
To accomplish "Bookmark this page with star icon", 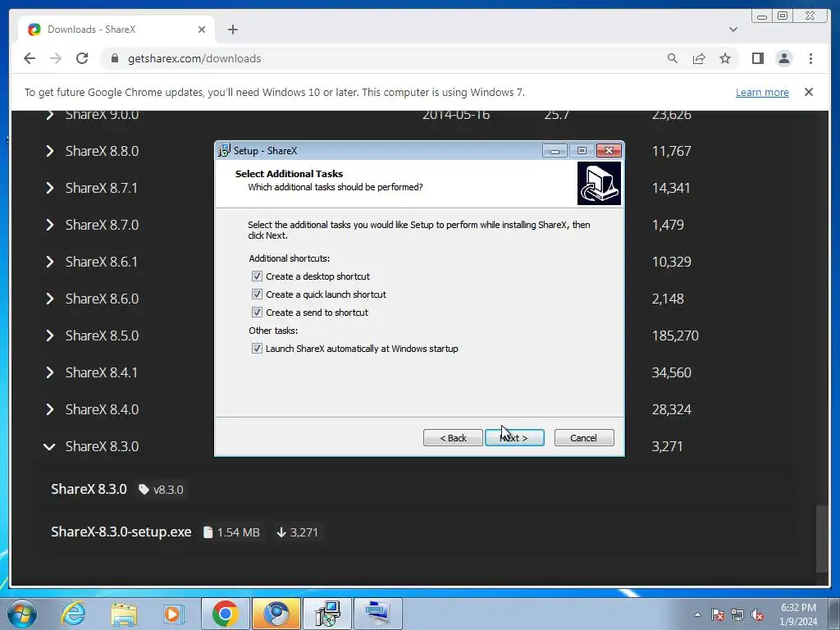I will (725, 58).
